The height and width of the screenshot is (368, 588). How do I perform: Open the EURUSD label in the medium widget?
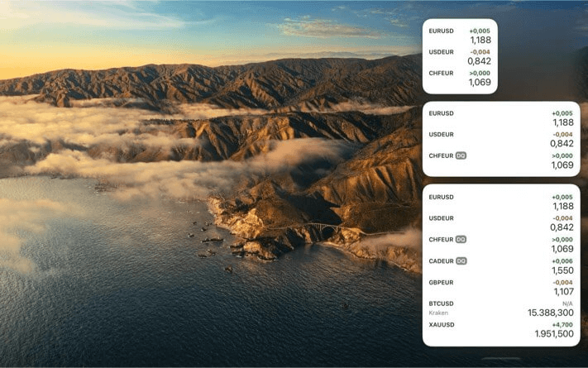[441, 113]
